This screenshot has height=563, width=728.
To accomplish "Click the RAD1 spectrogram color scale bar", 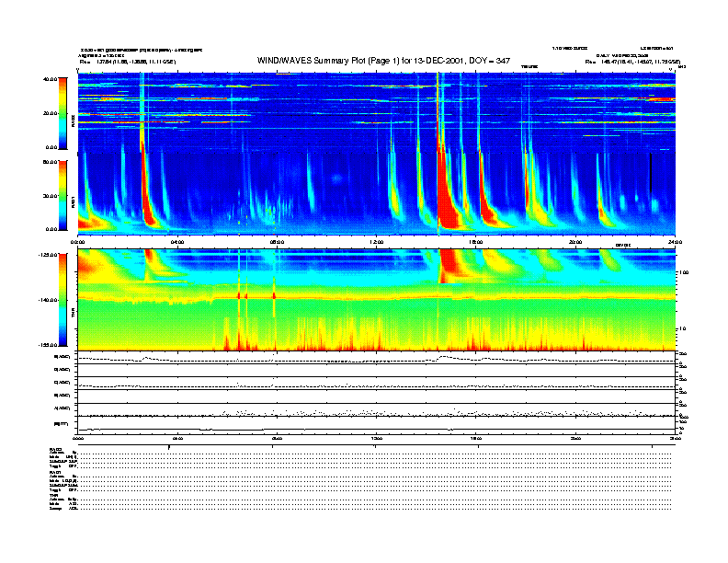I will click(x=63, y=195).
